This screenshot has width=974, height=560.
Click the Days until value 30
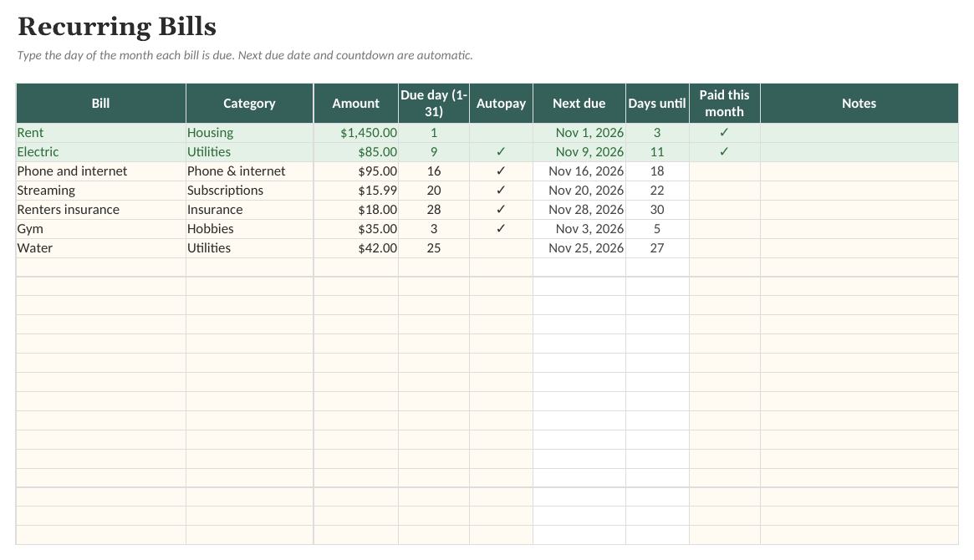[657, 210]
